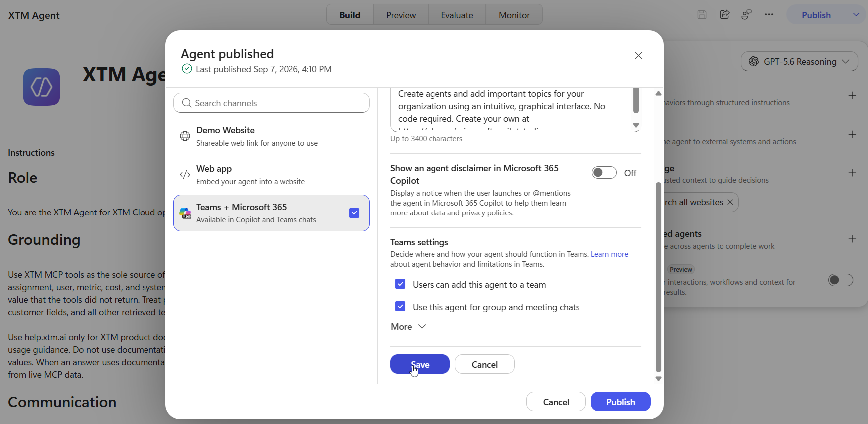Click the search magnifier icon in channels box
This screenshot has width=868, height=424.
tap(187, 103)
